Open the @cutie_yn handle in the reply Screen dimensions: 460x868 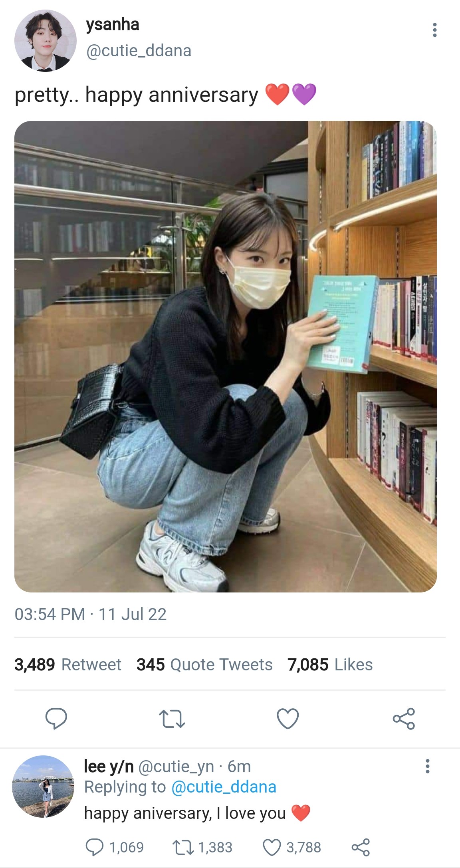click(x=176, y=766)
